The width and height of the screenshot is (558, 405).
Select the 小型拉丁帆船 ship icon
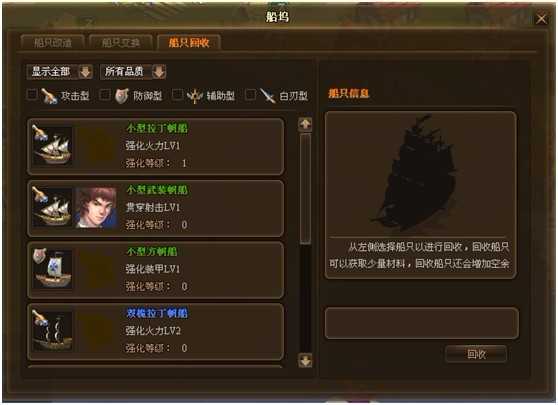pyautogui.click(x=52, y=146)
